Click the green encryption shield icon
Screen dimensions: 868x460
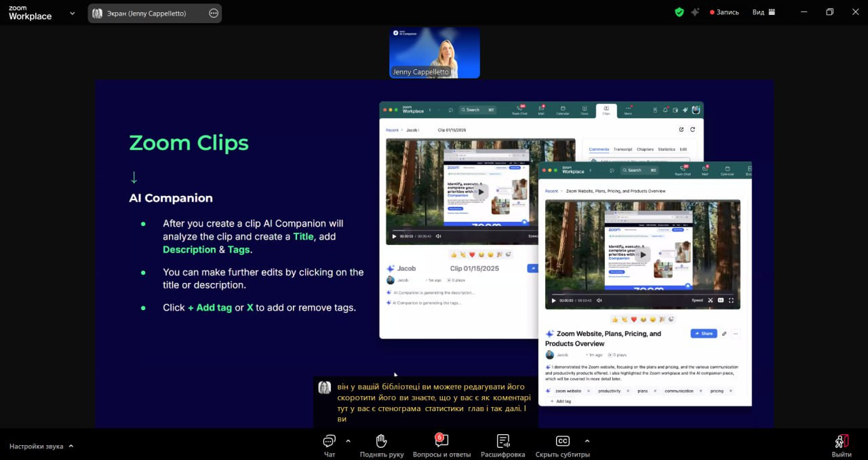point(679,12)
